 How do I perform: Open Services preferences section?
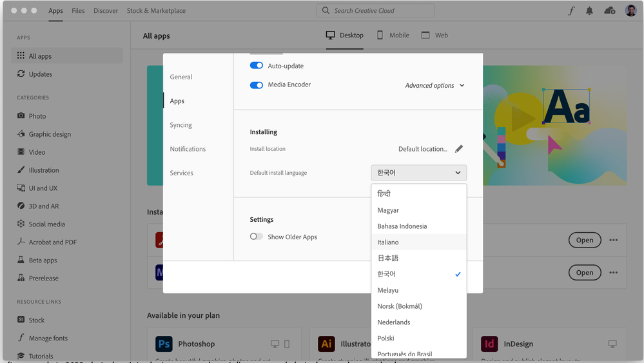click(182, 173)
